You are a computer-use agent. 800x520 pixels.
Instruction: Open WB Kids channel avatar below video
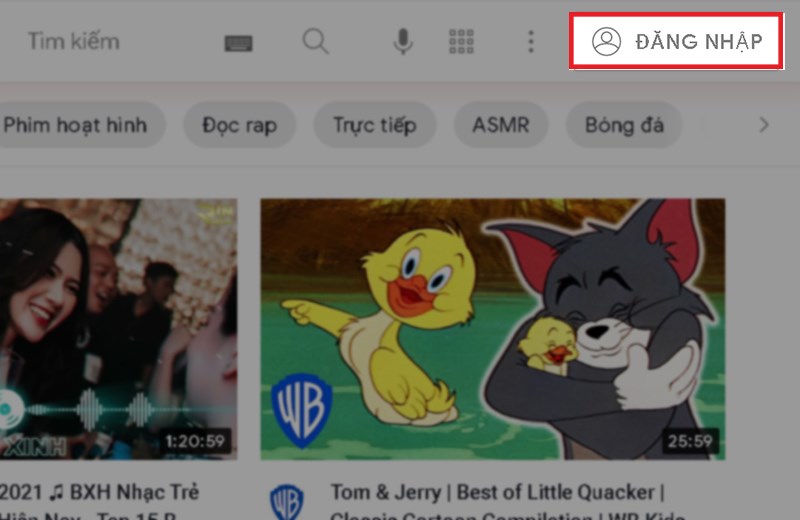(x=287, y=503)
